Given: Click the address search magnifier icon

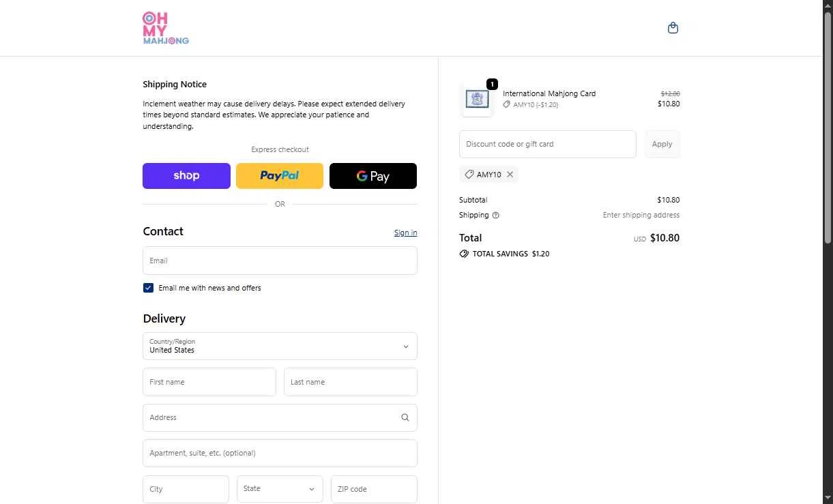Looking at the screenshot, I should pos(405,417).
